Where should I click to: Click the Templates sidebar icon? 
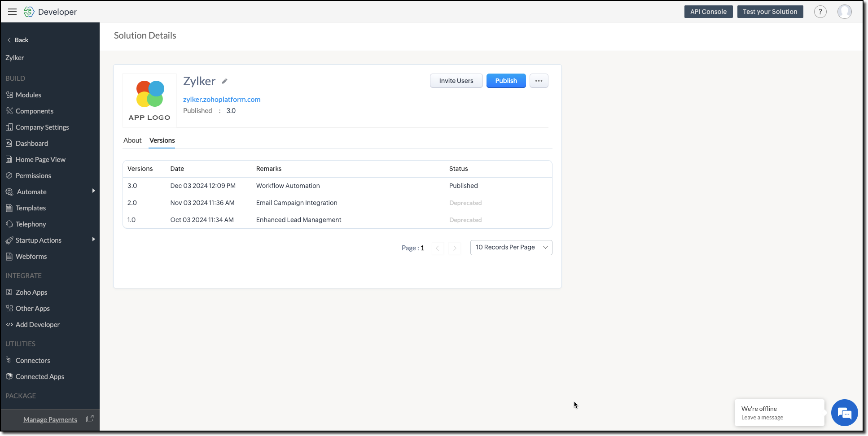pyautogui.click(x=9, y=208)
